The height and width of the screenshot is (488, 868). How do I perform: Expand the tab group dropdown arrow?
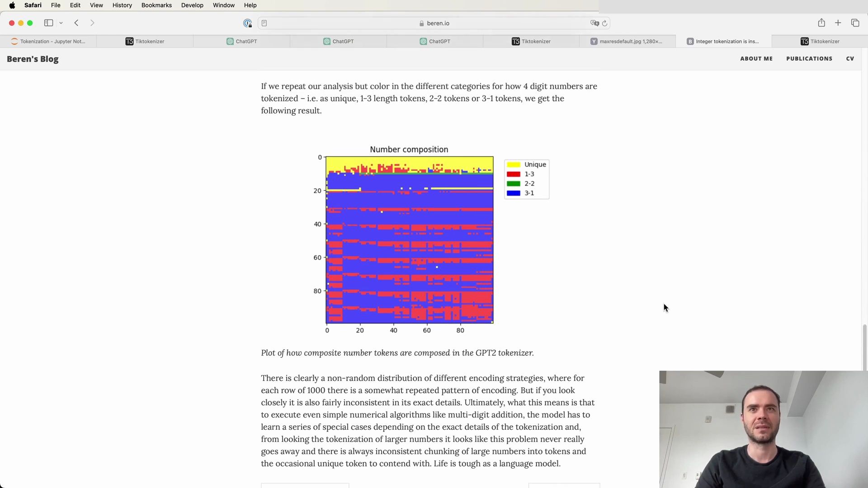[61, 23]
